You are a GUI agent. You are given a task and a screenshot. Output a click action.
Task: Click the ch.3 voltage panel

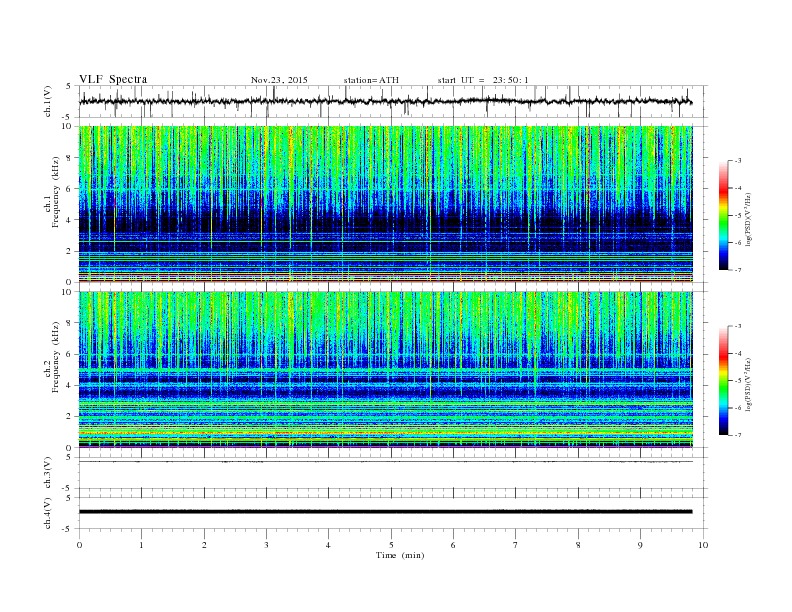pos(392,473)
